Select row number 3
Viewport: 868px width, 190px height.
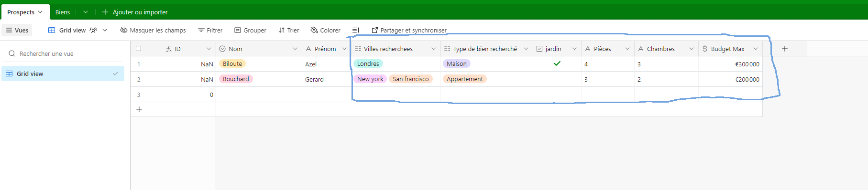(139, 95)
